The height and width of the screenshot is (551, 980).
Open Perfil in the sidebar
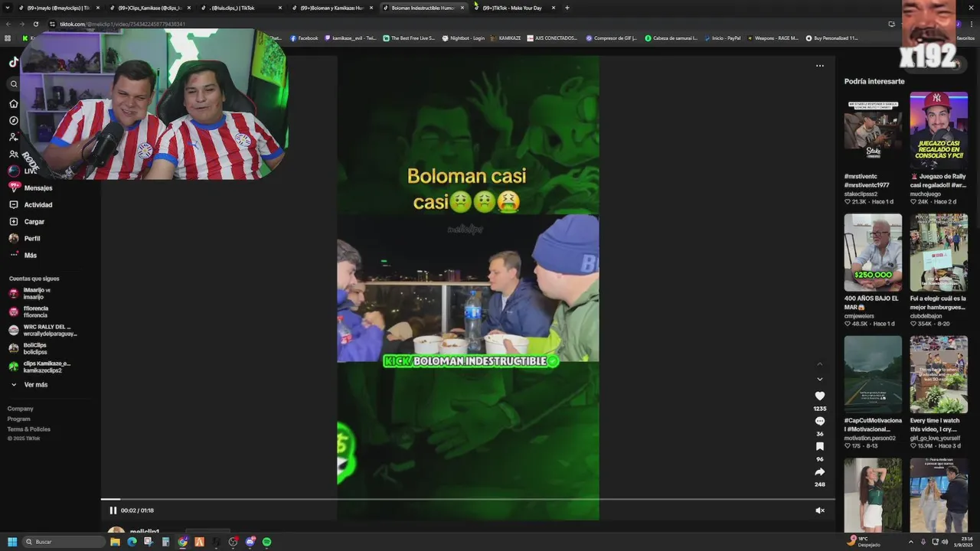pos(24,238)
